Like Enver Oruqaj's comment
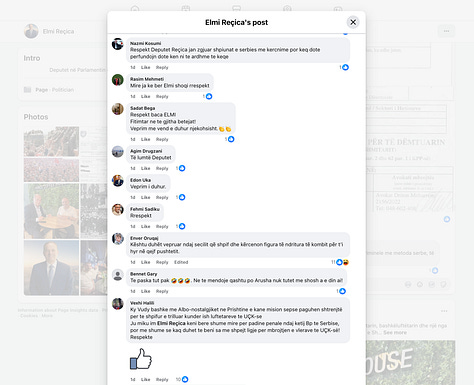474x385 pixels. click(145, 262)
